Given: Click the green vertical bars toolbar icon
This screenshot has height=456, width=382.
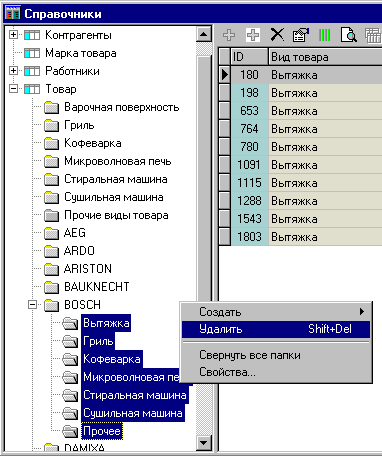Looking at the screenshot, I should pyautogui.click(x=324, y=35).
